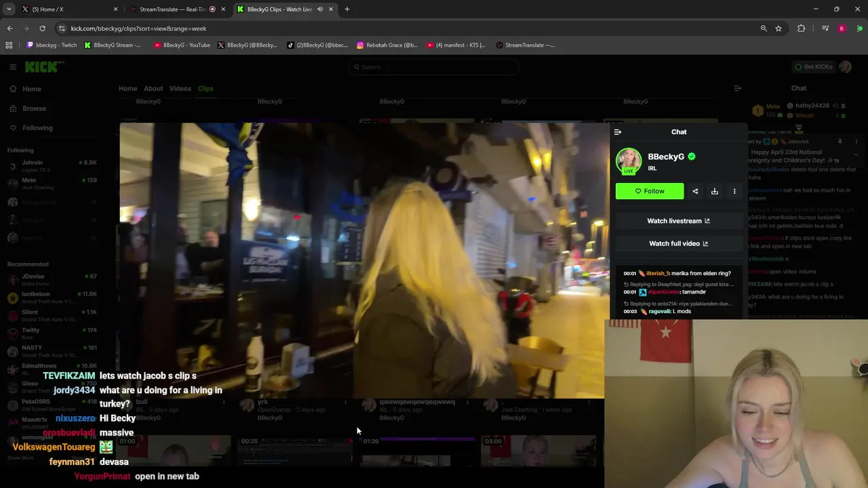Click the Kick search field
The width and height of the screenshot is (868, 488).
tap(434, 67)
